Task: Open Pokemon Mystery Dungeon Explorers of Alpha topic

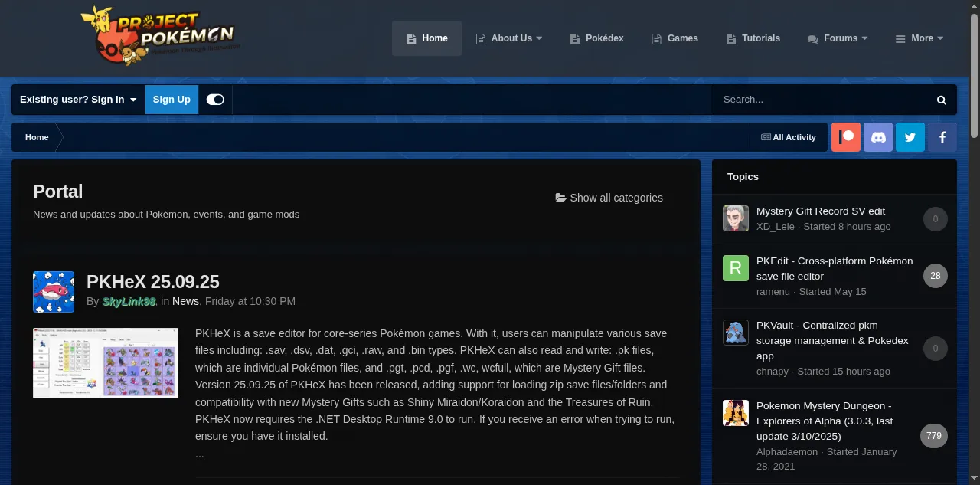Action: click(x=825, y=421)
